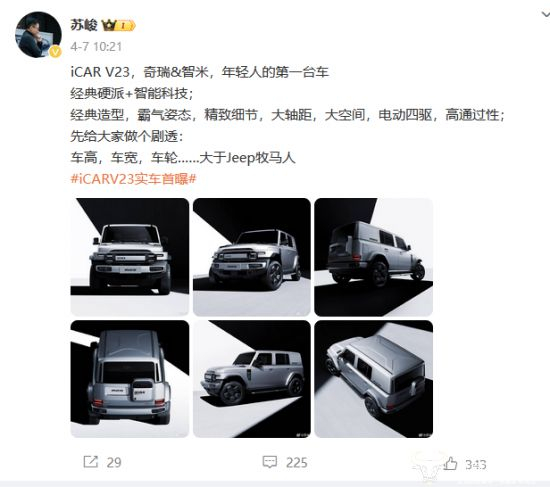Screen dimensions: 550x487
Task: Like the post with thumbs-up icon
Action: pyautogui.click(x=450, y=463)
